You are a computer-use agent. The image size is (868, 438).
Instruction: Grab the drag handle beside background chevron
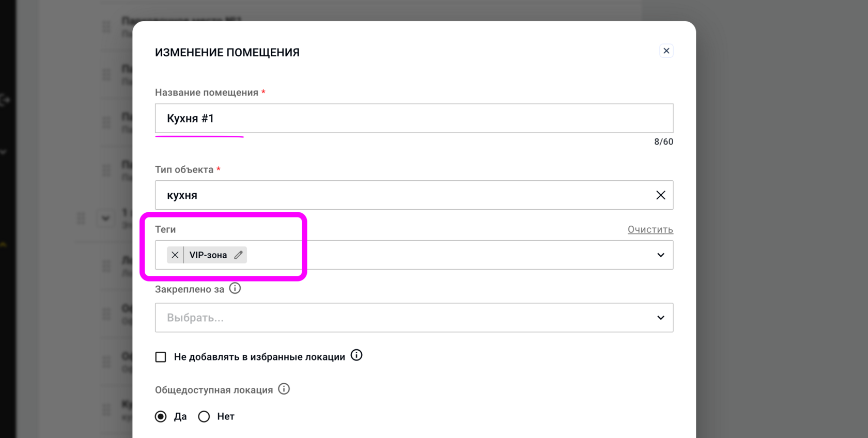click(81, 218)
